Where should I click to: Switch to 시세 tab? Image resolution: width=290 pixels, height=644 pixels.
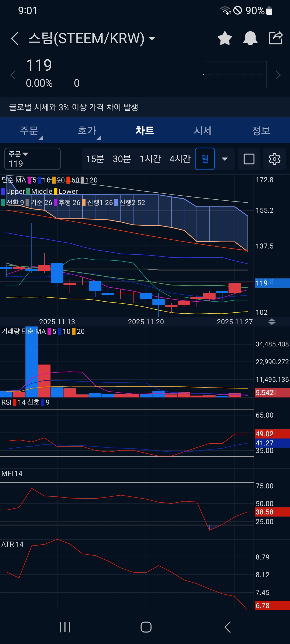tap(203, 131)
